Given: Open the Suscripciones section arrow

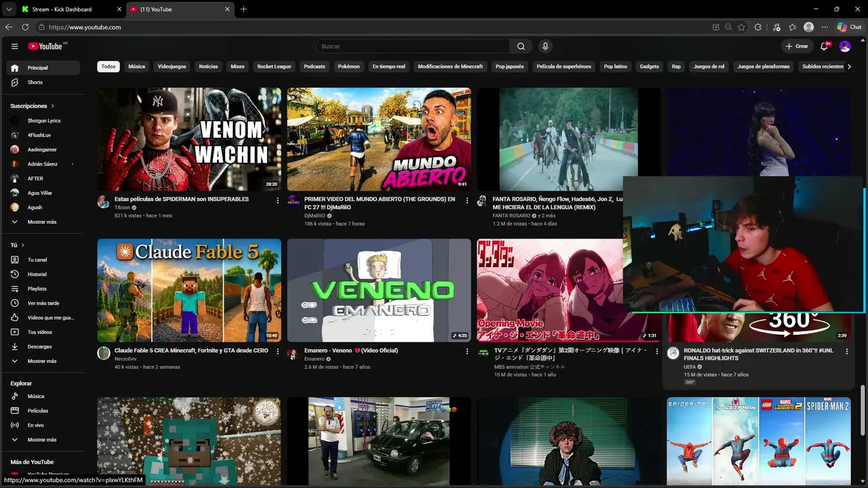Looking at the screenshot, I should (x=52, y=106).
